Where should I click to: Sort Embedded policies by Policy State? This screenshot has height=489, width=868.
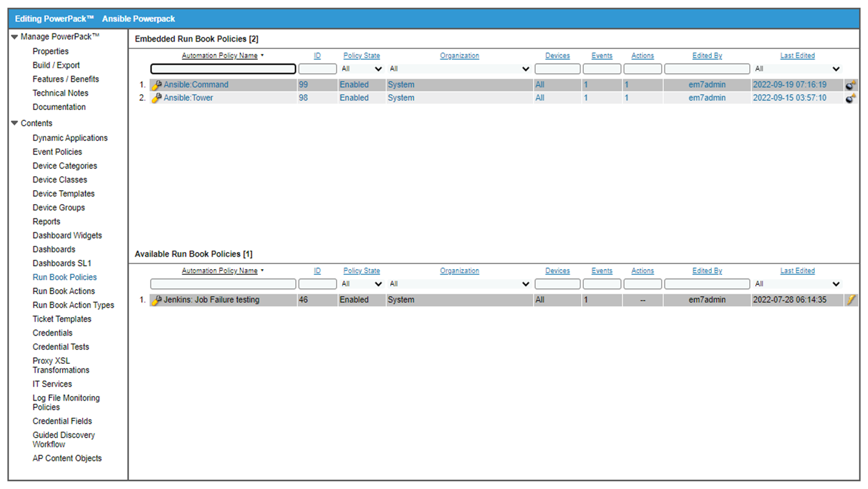[x=361, y=56]
